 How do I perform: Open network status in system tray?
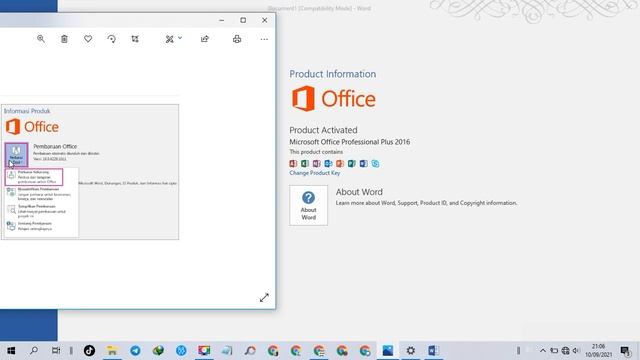tap(565, 351)
